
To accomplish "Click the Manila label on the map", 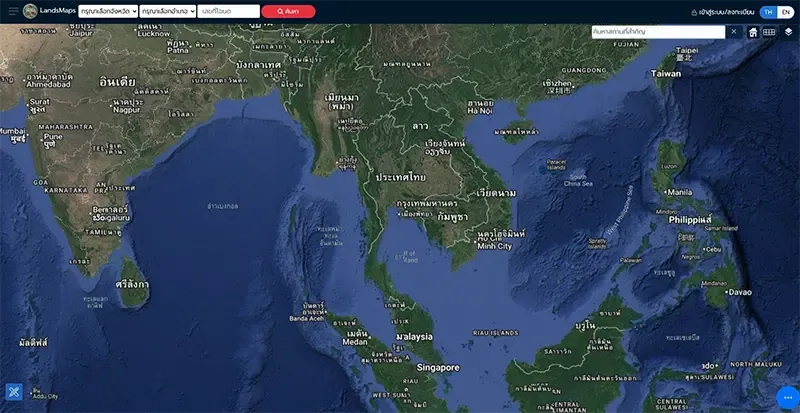I will click(x=680, y=192).
